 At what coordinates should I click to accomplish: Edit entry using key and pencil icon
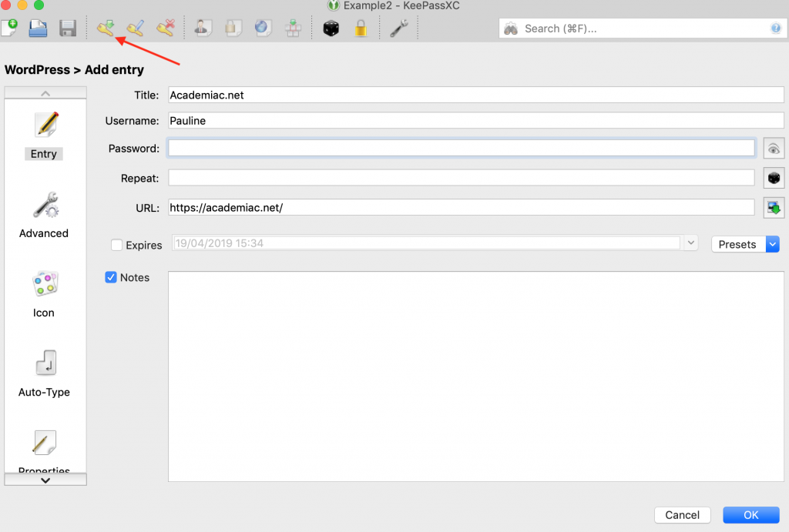click(136, 28)
